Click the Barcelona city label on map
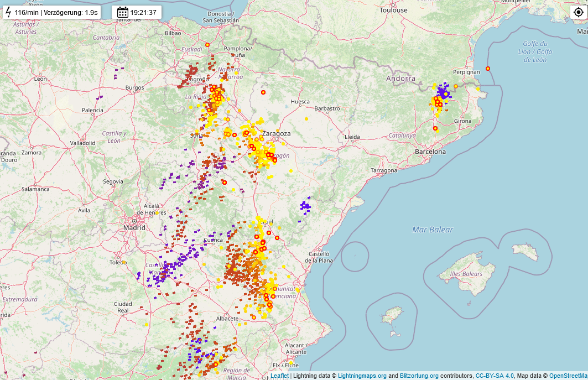Screen dimensions: 588x380 [430, 152]
